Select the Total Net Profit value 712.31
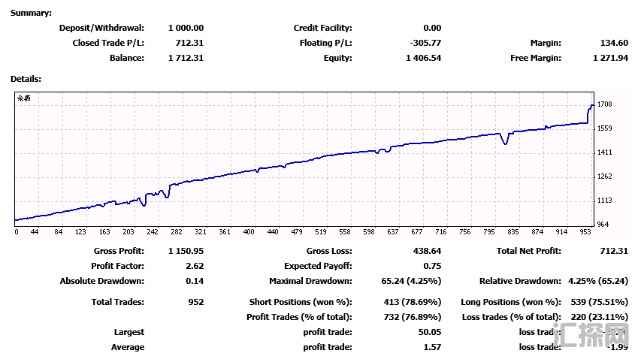 pos(614,251)
